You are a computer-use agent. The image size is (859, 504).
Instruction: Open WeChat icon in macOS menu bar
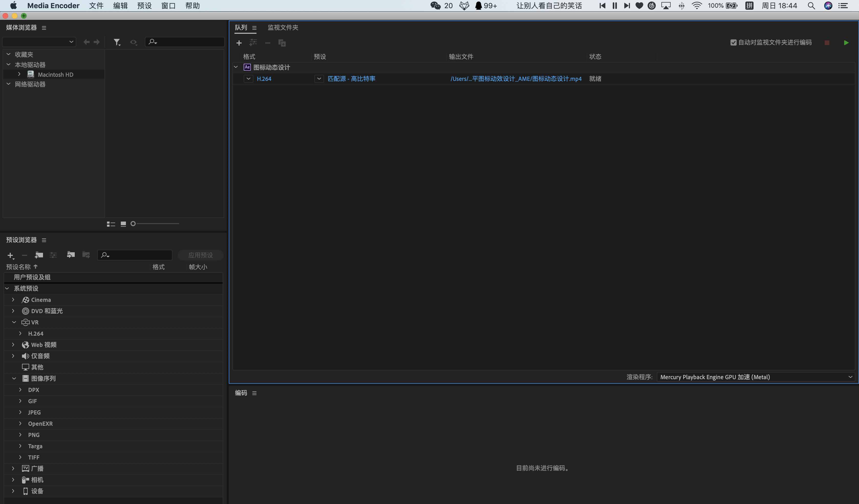435,6
